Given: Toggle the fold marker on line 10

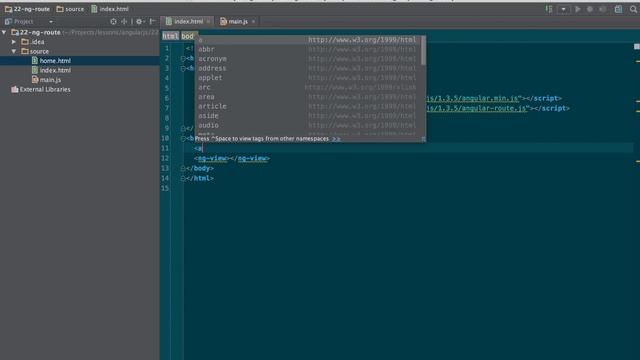Looking at the screenshot, I should point(183,138).
